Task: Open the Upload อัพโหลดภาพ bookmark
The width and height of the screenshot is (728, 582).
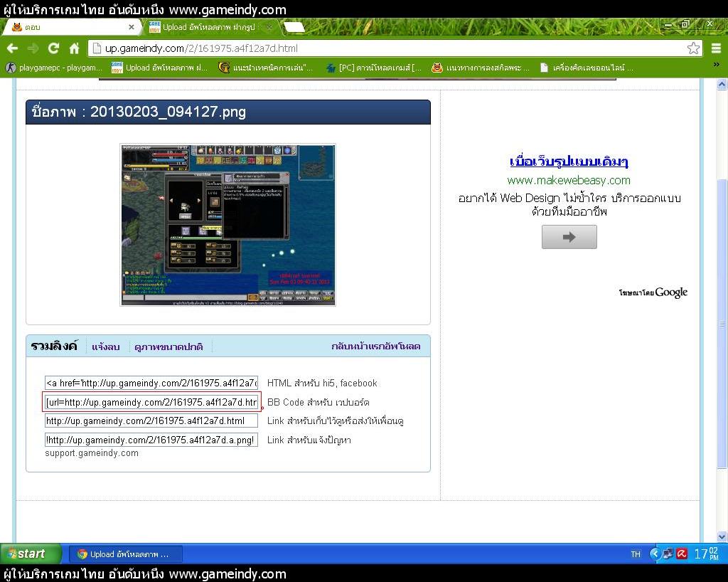Action: [159, 68]
